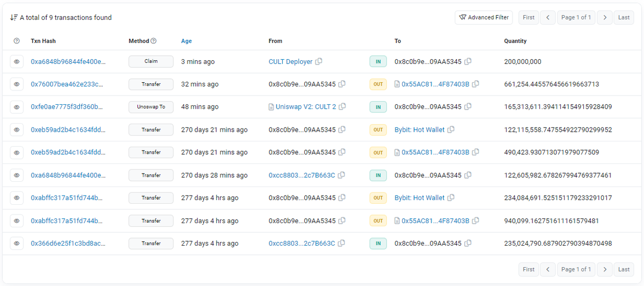644x286 pixels.
Task: Click the sort order icon beside transactions total
Action: pyautogui.click(x=13, y=18)
